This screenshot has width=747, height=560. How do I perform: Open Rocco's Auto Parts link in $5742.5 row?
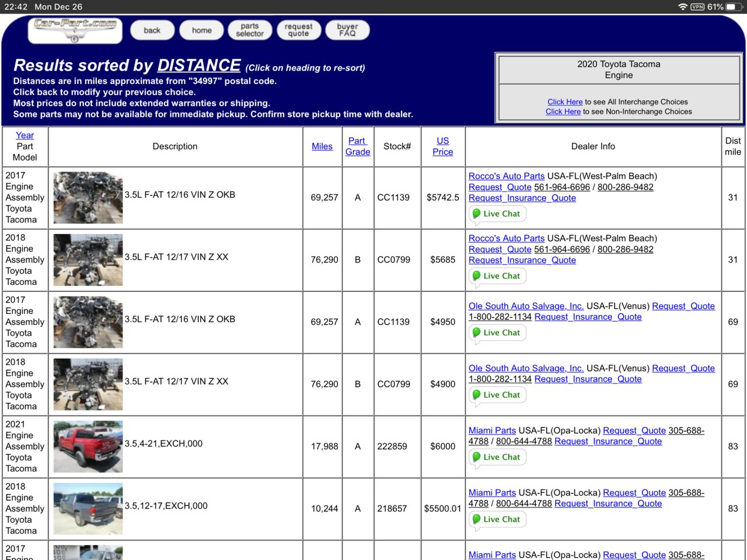click(507, 176)
